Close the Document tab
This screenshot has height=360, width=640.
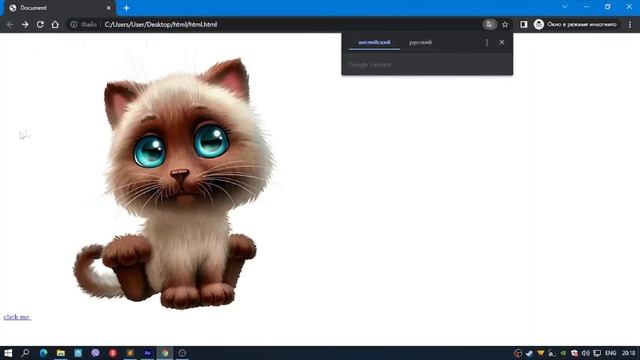pyautogui.click(x=109, y=8)
